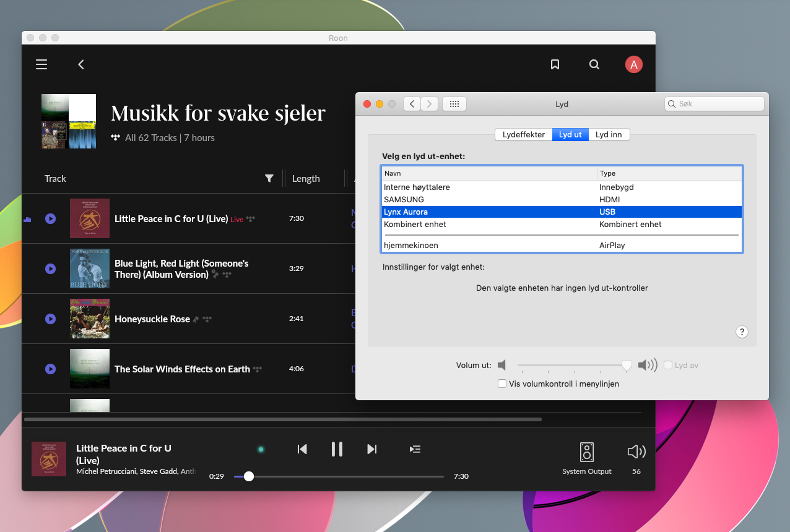The height and width of the screenshot is (532, 790).
Task: Select Lynx Aurora USB output
Action: (562, 212)
